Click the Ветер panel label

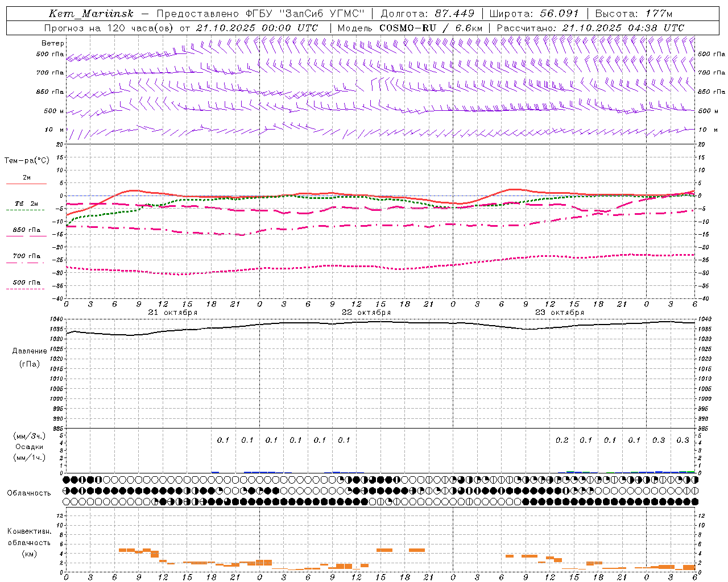pos(53,43)
